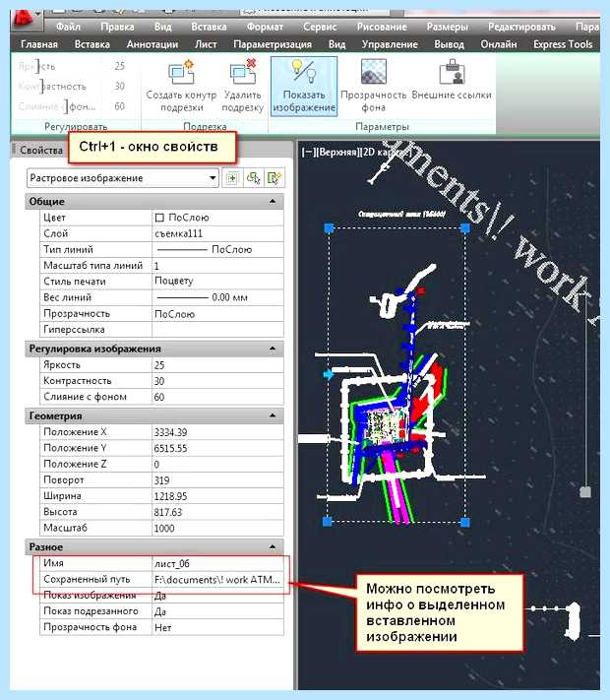Click Показ подрезанного value Да

(217, 611)
